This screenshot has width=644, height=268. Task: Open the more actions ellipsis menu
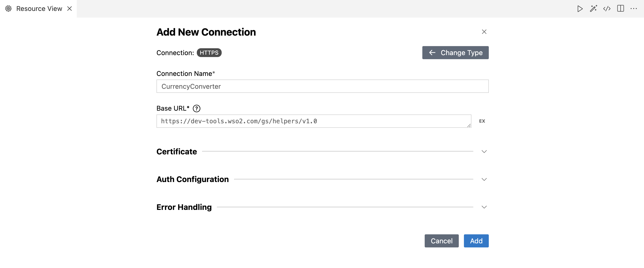pyautogui.click(x=634, y=9)
